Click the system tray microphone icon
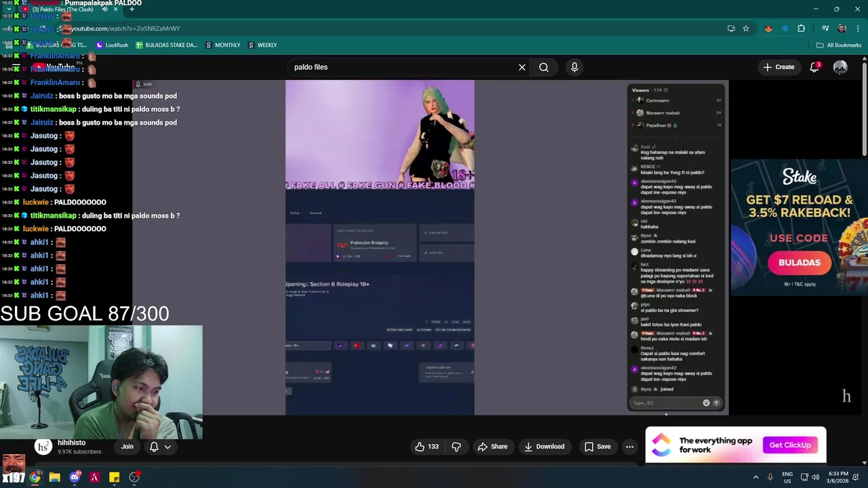Viewport: 868px width, 488px height. coord(770,477)
